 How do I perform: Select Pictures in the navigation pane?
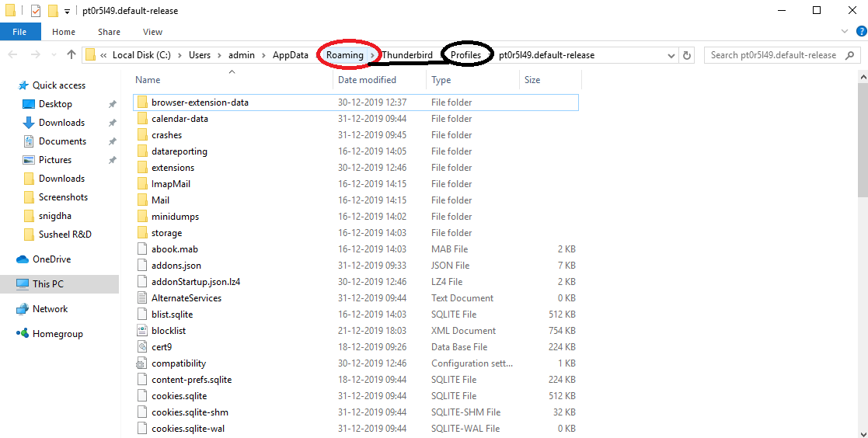click(55, 160)
